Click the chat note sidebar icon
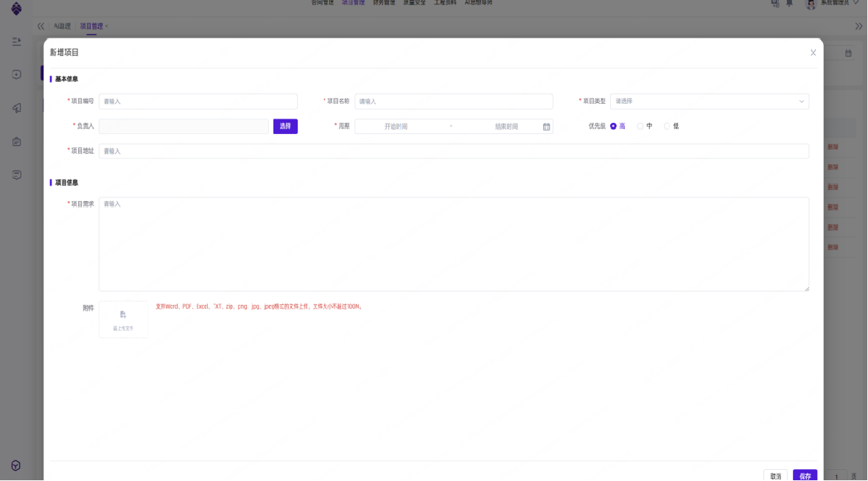The image size is (868, 481). click(16, 175)
